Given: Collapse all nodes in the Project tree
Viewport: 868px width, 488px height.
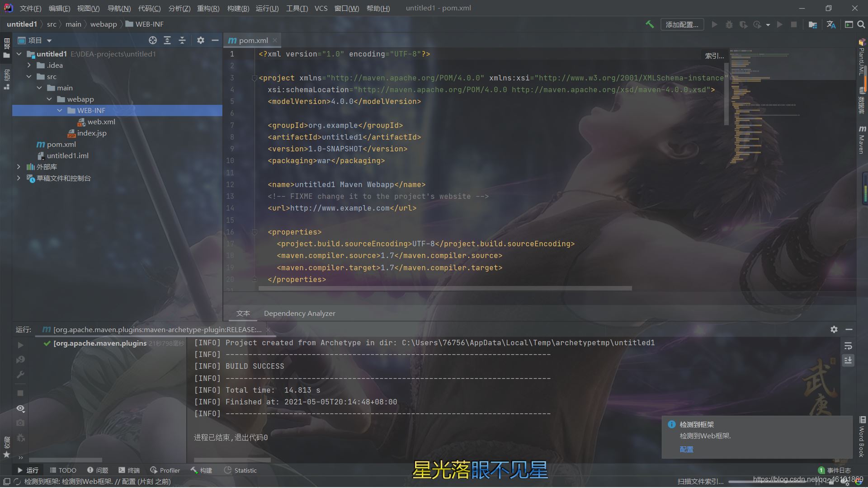Looking at the screenshot, I should [x=182, y=40].
